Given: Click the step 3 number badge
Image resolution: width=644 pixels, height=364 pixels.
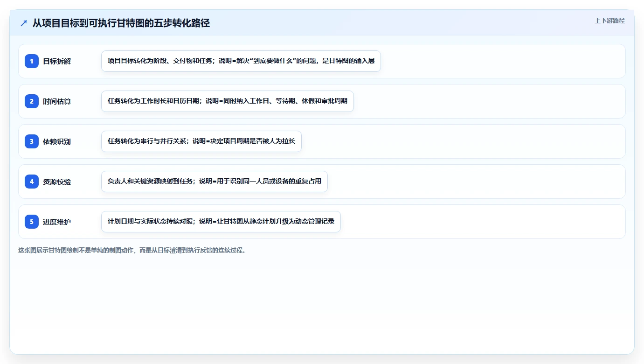Looking at the screenshot, I should (32, 141).
